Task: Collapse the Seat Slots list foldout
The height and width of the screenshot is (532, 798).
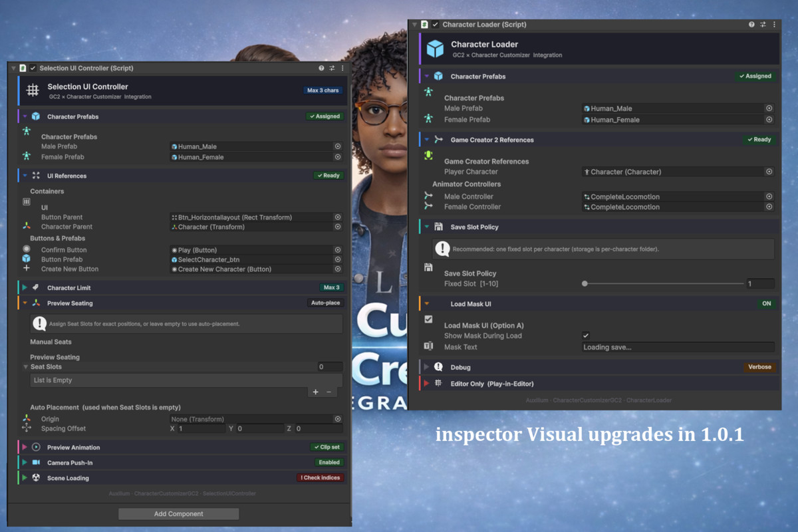Action: pyautogui.click(x=26, y=367)
